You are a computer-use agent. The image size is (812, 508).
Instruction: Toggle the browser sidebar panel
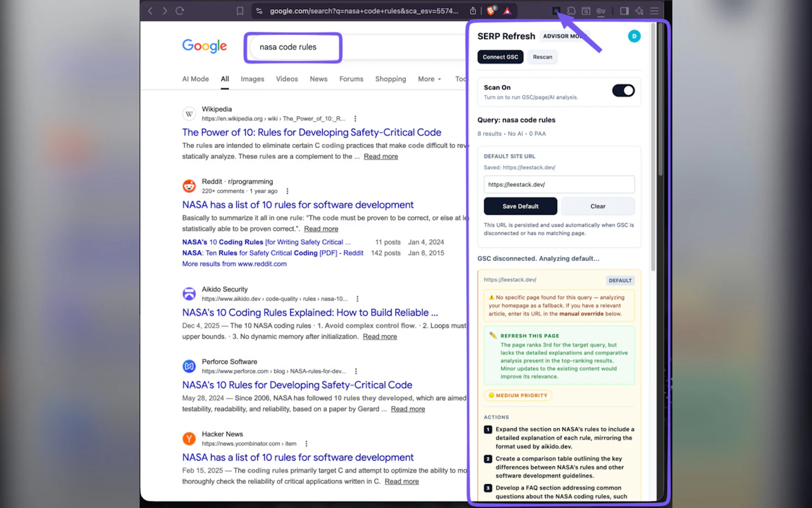click(624, 11)
